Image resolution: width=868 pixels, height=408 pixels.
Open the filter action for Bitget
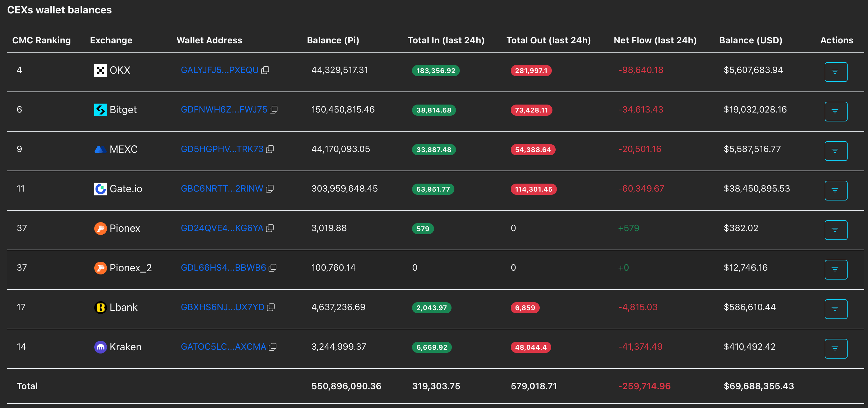click(836, 111)
